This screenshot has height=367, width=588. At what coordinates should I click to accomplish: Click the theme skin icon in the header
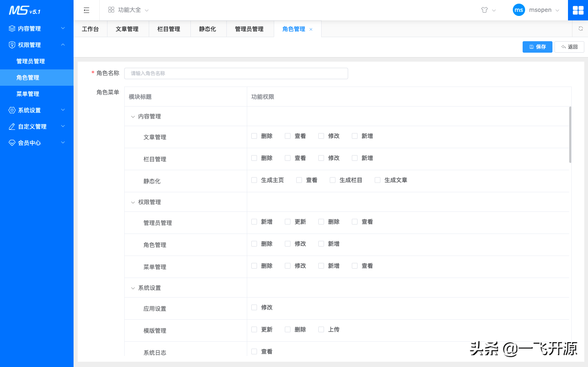[x=485, y=10]
